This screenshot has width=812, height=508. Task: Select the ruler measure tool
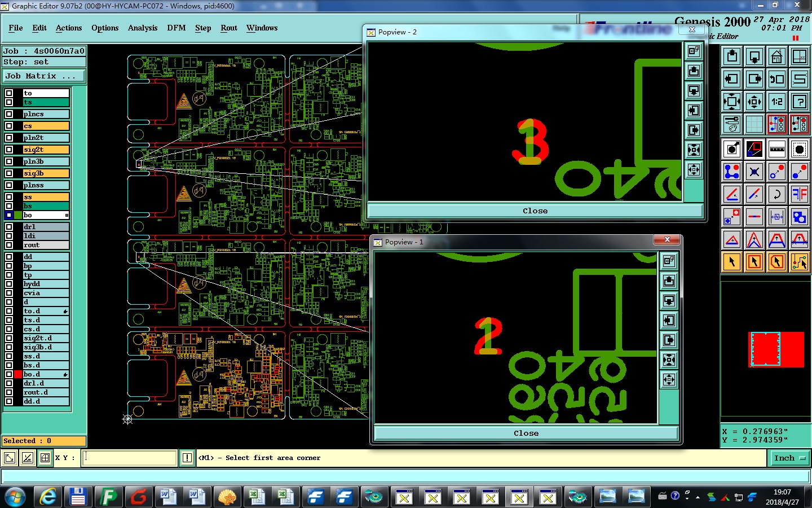pyautogui.click(x=777, y=149)
